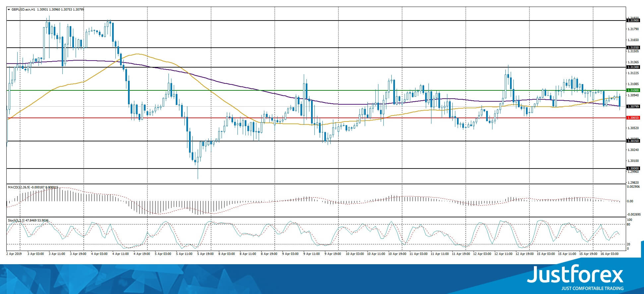
Task: Click the 9 Apr 19:00 time axis label
Action: (x=333, y=254)
